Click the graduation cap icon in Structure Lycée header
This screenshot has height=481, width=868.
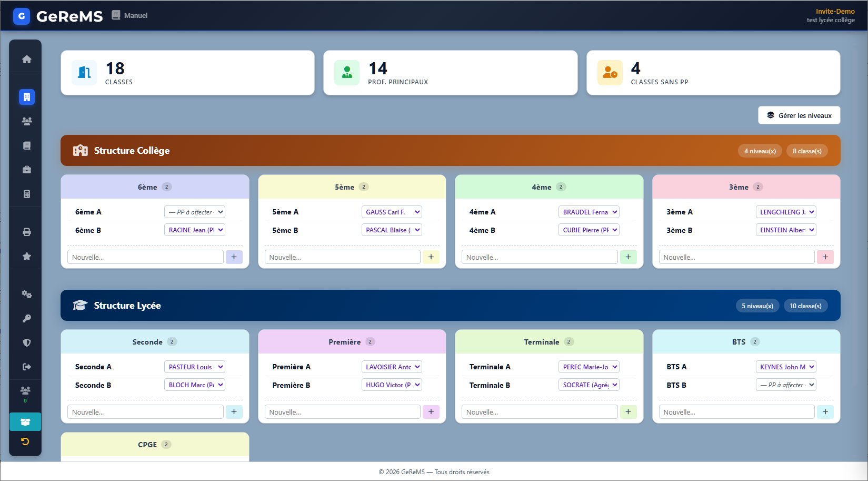80,306
